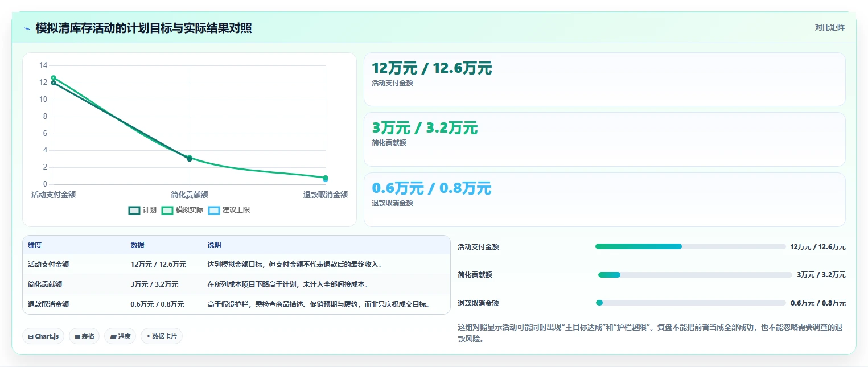Click the 维度 column header
Image resolution: width=868 pixels, height=367 pixels.
pyautogui.click(x=35, y=245)
